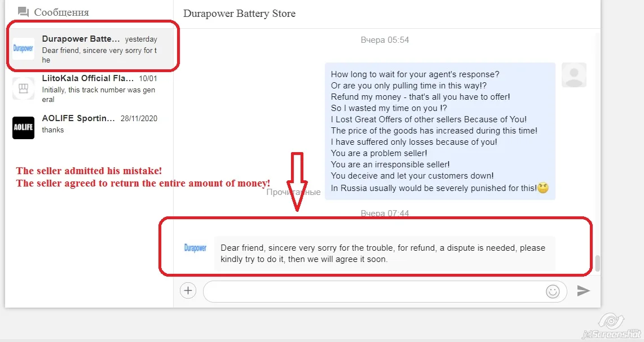Click the 'thanks' preview text
This screenshot has width=644, height=342.
[52, 130]
